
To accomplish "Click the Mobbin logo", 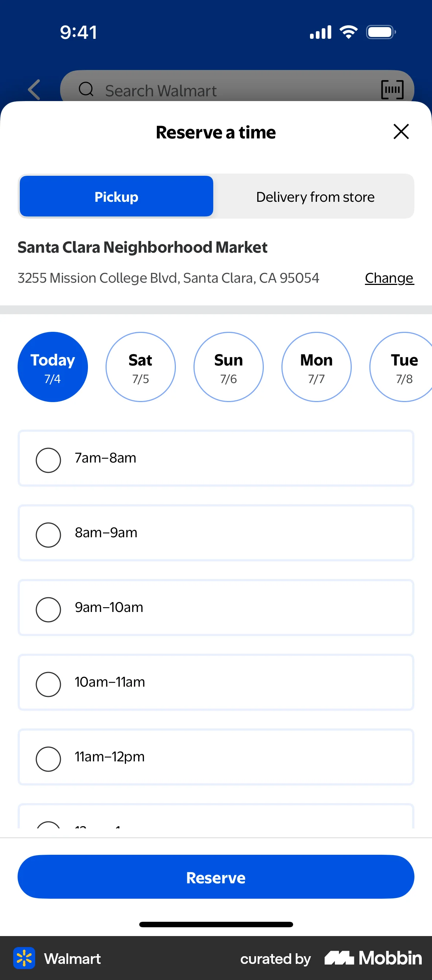I will coord(373,958).
